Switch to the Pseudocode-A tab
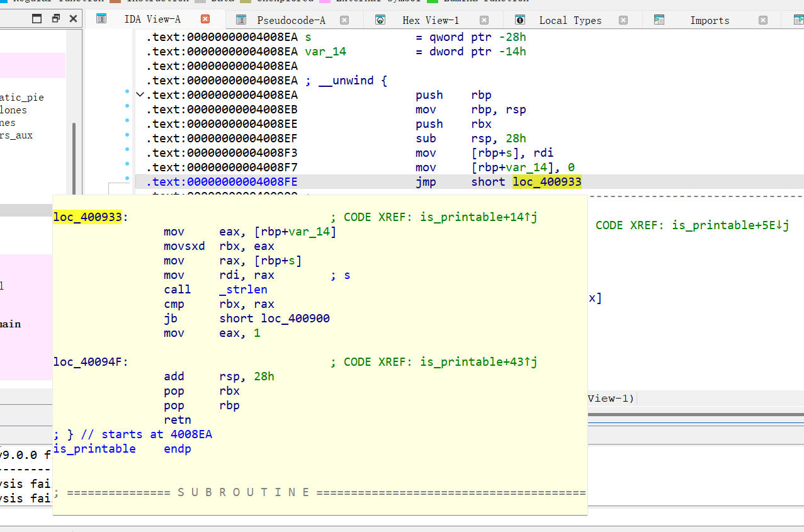Viewport: 804px width, 532px height. coord(291,20)
